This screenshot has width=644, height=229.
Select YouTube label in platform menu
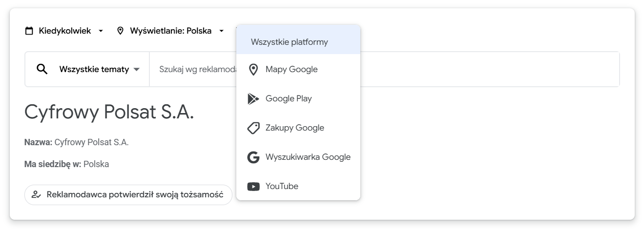point(282,187)
